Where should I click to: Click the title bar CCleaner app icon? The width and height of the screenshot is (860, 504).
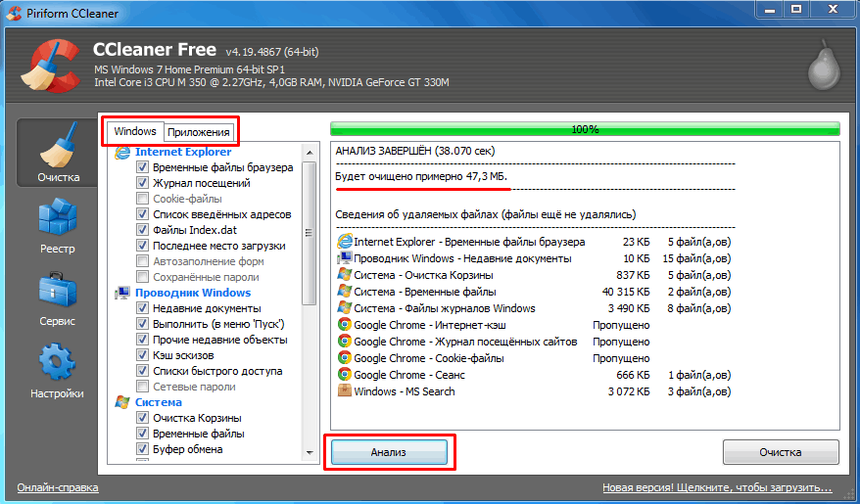pyautogui.click(x=15, y=13)
